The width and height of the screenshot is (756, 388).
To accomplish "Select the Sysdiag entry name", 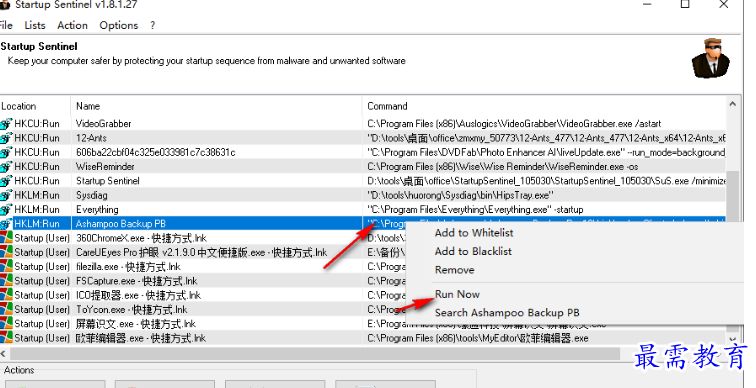I will pos(92,195).
